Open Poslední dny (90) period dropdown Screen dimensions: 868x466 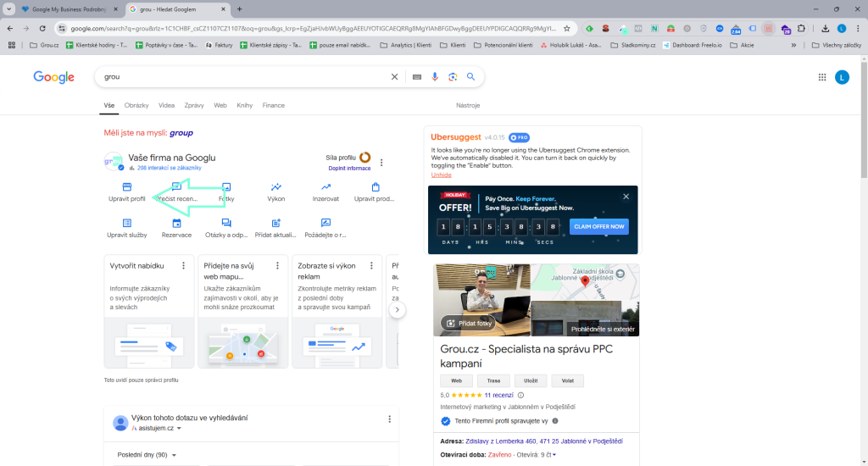(147, 455)
